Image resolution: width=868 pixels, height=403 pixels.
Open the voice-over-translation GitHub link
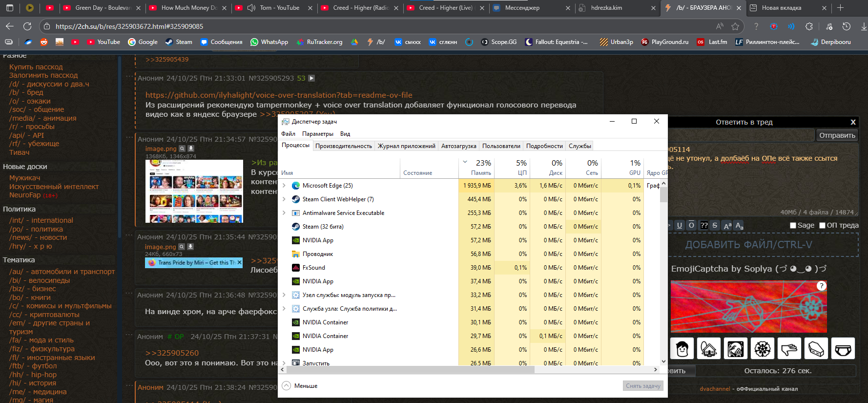(279, 95)
